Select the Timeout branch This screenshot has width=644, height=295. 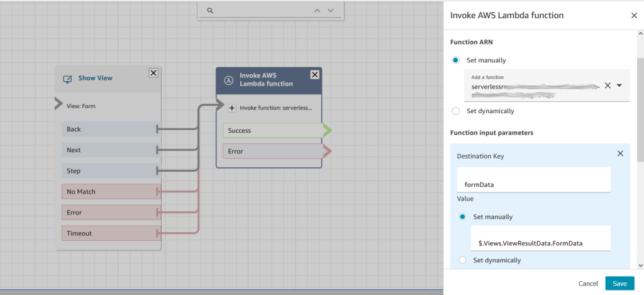point(111,233)
